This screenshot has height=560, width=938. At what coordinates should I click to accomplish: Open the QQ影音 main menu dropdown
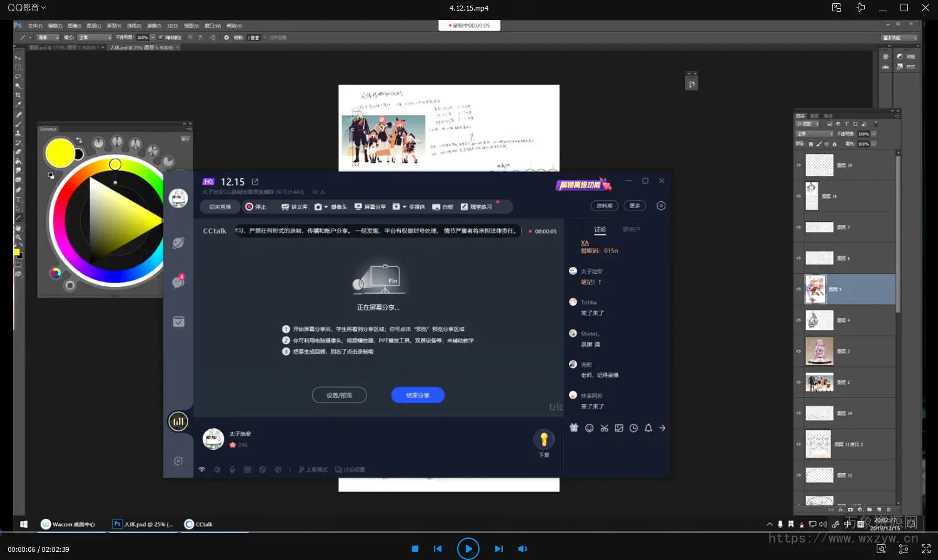[26, 7]
